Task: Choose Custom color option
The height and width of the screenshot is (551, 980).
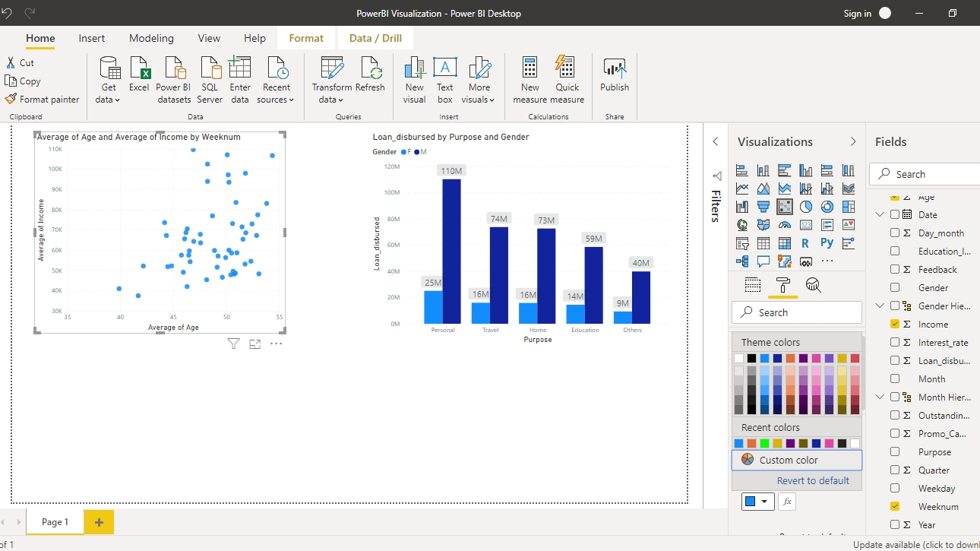Action: [x=796, y=460]
